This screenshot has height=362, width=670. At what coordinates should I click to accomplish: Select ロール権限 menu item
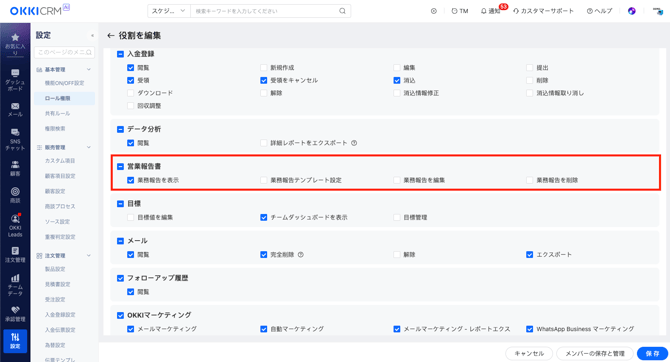(x=64, y=98)
